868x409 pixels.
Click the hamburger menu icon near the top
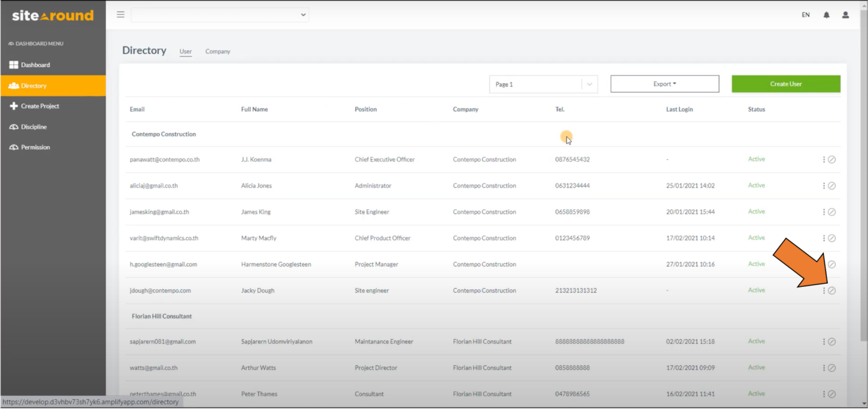click(x=120, y=14)
